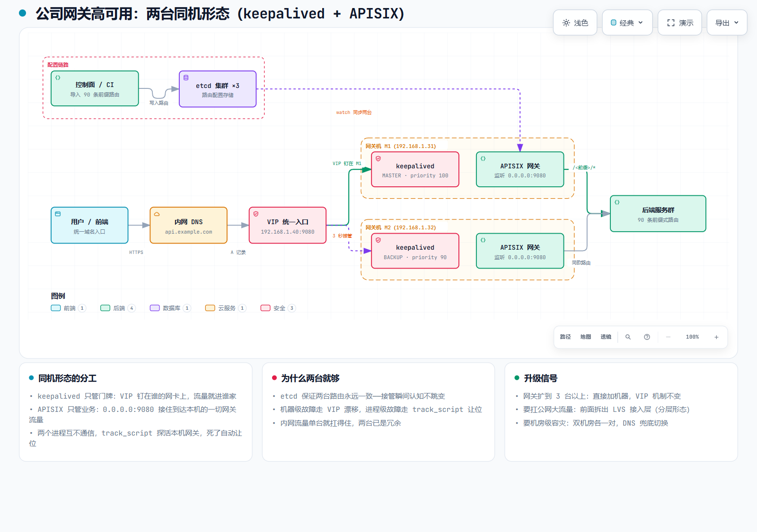Click the code icon in 控制面 / CI node
The image size is (757, 532).
(x=58, y=78)
